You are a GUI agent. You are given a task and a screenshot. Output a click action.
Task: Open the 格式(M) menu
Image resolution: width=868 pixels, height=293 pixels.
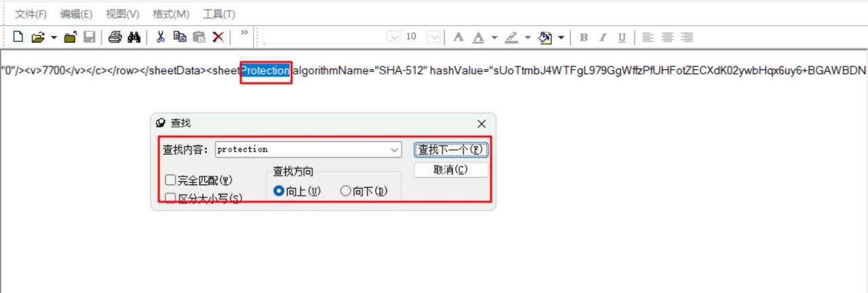[171, 14]
